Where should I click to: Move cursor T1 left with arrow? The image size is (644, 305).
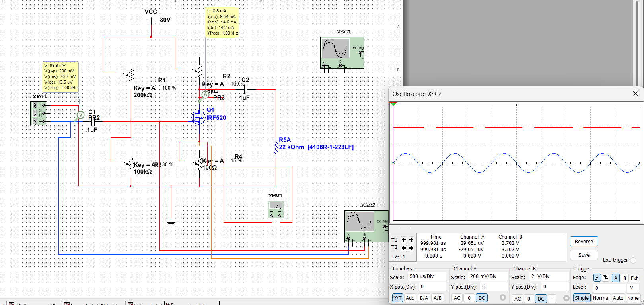pos(404,240)
